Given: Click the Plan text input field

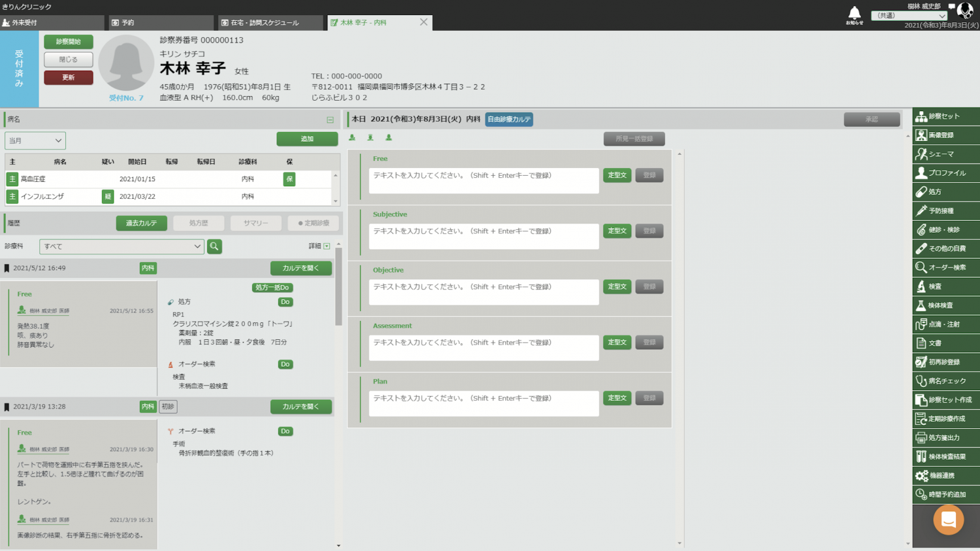Looking at the screenshot, I should tap(484, 404).
